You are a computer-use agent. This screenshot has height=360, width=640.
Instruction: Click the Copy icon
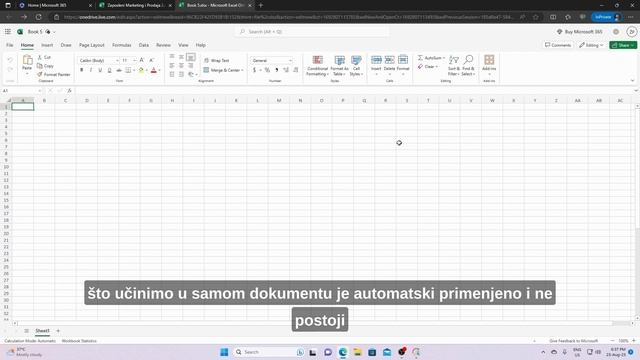pos(40,66)
